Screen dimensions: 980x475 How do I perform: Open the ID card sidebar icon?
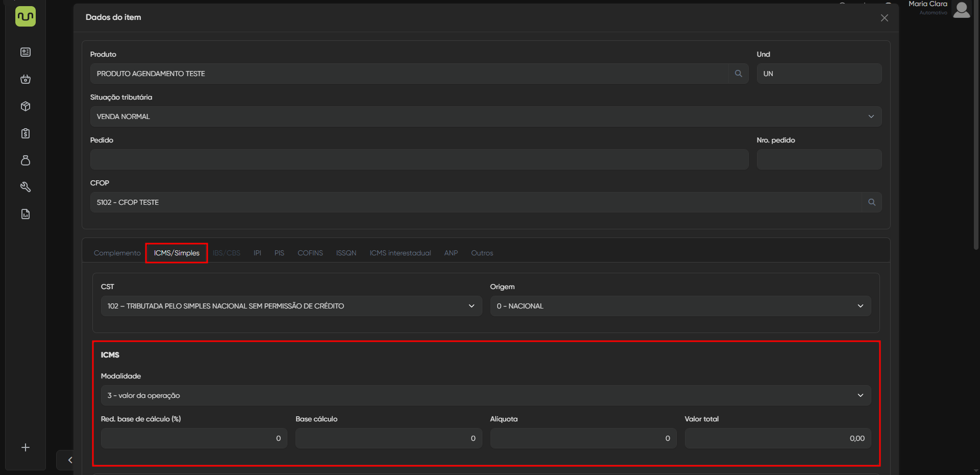coord(26,52)
